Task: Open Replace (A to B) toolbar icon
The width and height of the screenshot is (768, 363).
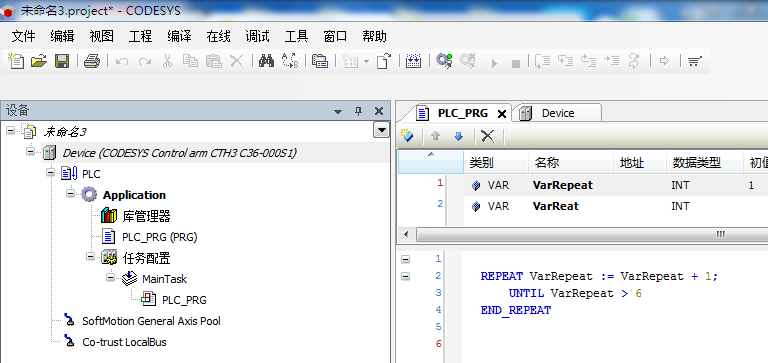Action: [x=290, y=61]
